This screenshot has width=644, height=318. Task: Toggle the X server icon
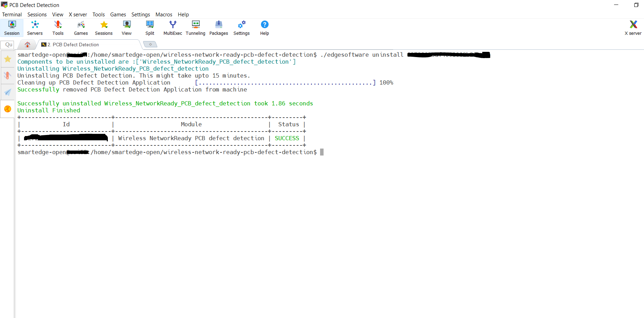click(x=633, y=28)
